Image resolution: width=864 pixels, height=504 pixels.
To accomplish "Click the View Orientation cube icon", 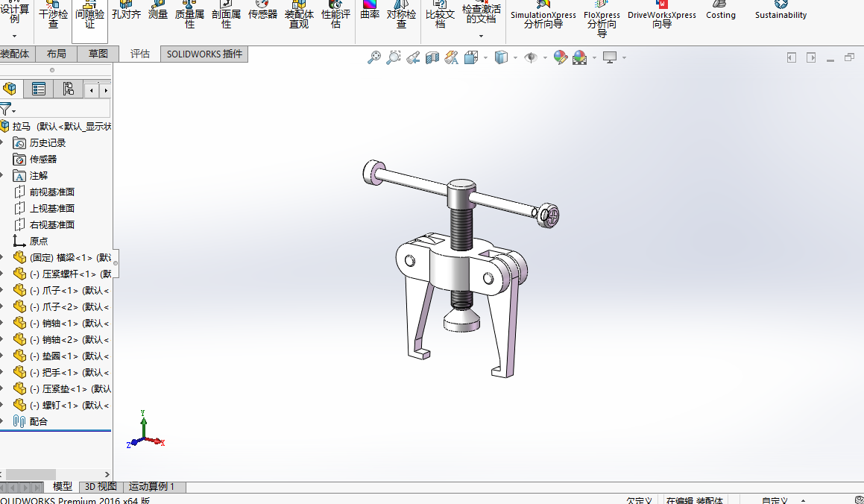I will [471, 57].
